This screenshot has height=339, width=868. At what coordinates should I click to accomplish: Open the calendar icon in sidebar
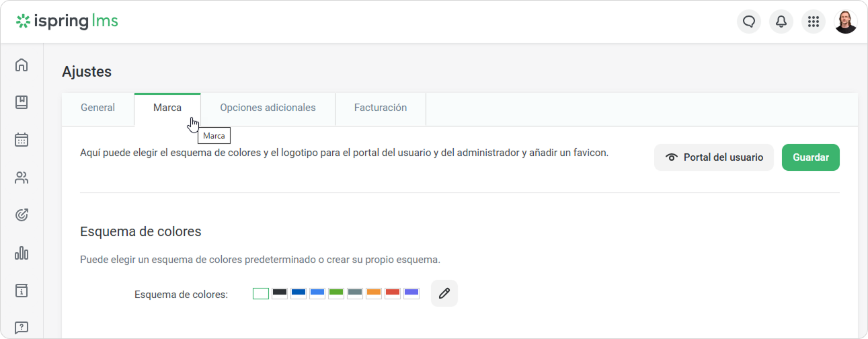coord(22,140)
